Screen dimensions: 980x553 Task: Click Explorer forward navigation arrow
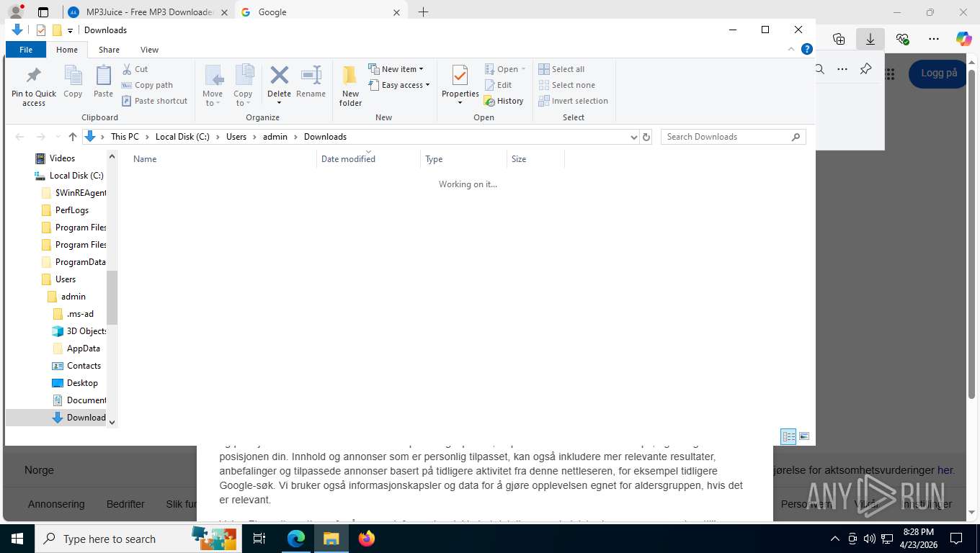[40, 137]
